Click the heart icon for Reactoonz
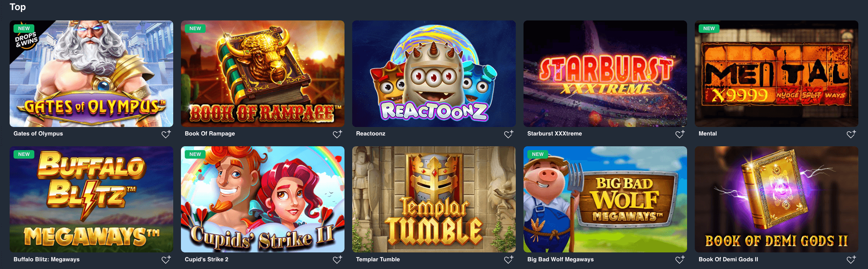868x269 pixels. (508, 134)
